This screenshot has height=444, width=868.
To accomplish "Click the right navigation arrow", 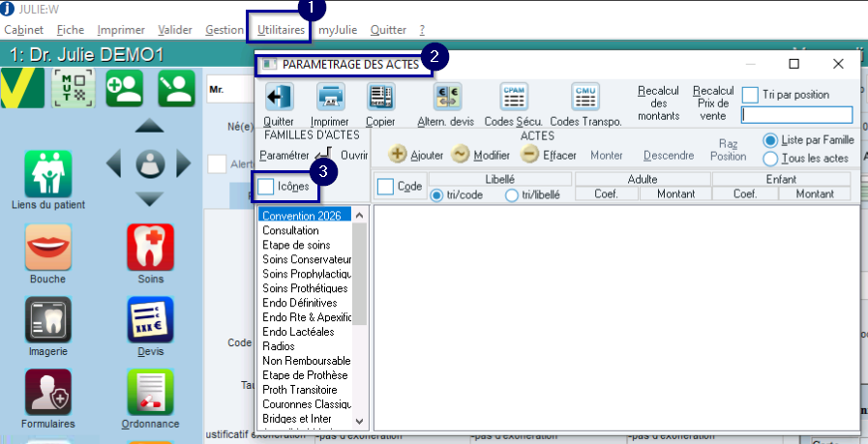I will [184, 164].
